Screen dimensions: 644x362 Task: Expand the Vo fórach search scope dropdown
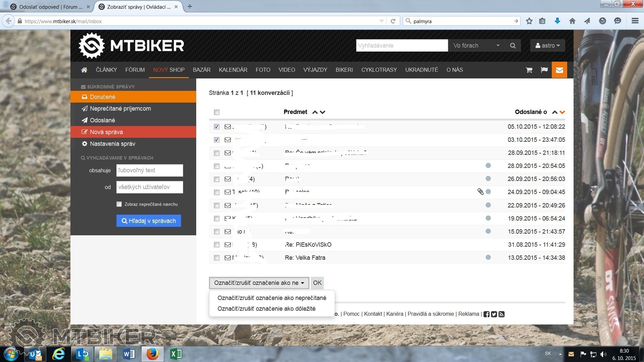[x=476, y=46]
